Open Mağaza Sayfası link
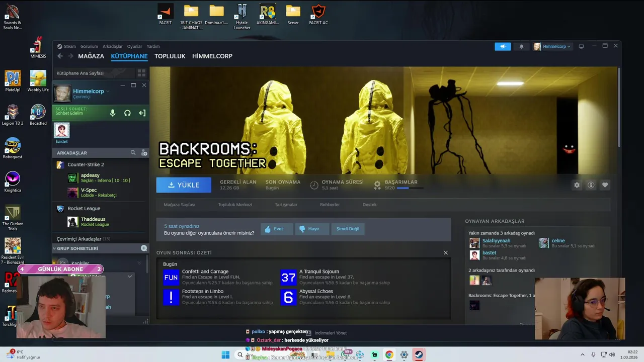This screenshot has width=644, height=362. pyautogui.click(x=179, y=205)
